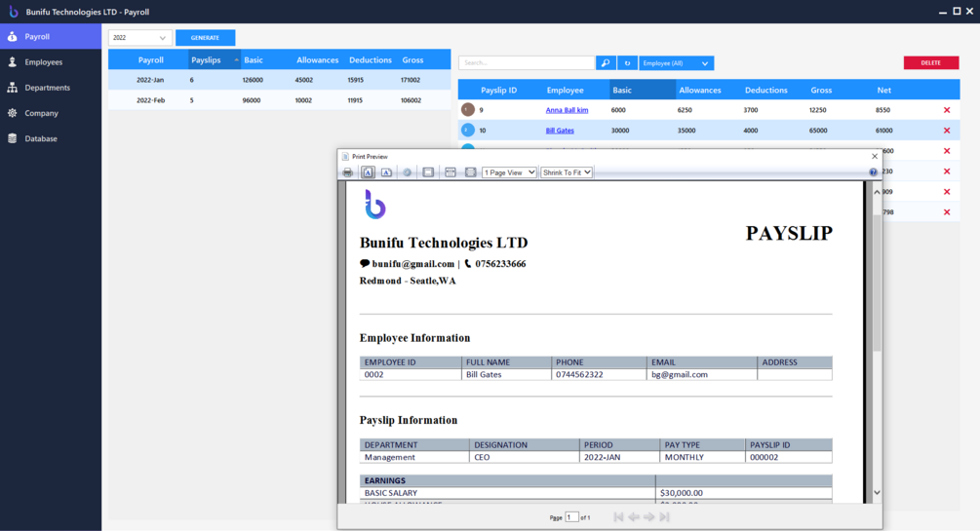The width and height of the screenshot is (980, 531).
Task: Click Bill Gates' blue avatar circle
Action: pos(467,130)
